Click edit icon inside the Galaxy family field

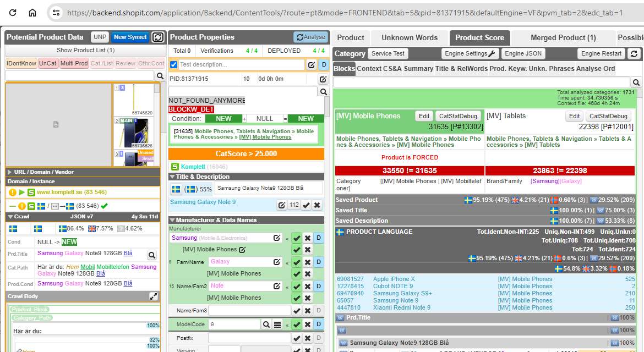[x=277, y=262]
